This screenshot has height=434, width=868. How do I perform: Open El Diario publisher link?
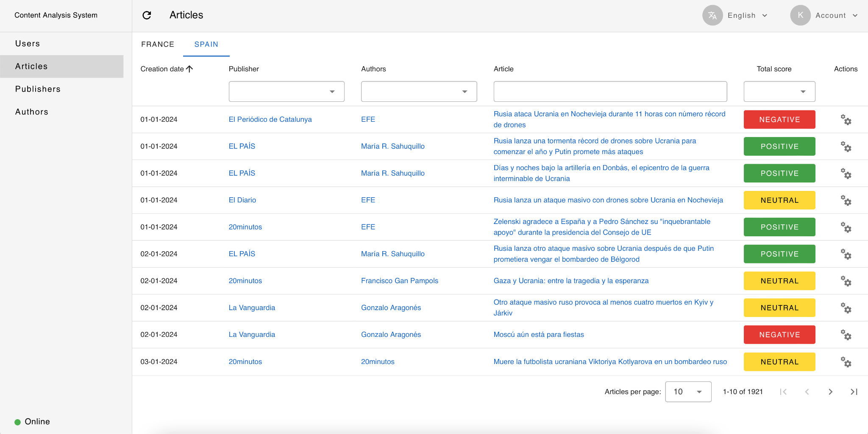(242, 200)
